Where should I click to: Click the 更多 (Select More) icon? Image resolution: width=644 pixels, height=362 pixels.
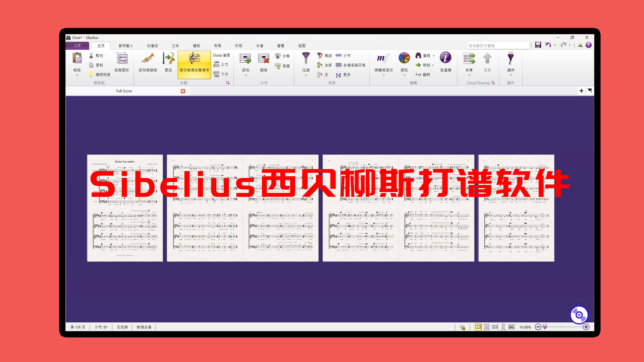[x=339, y=74]
